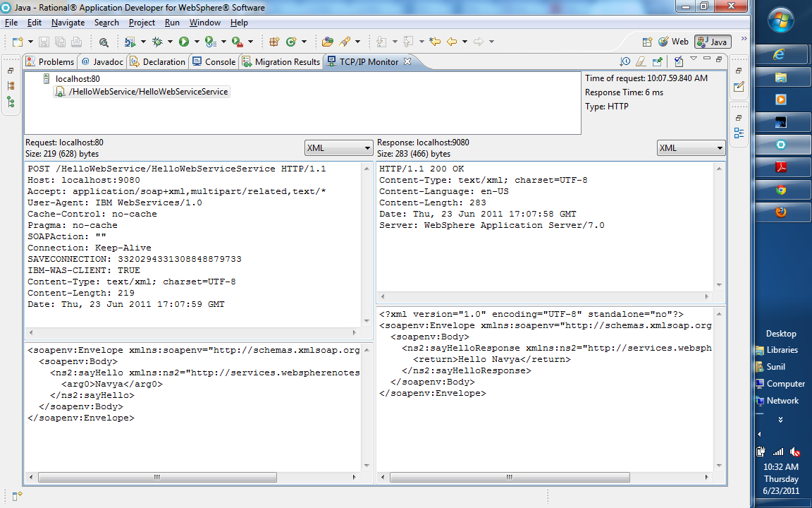
Task: Select the Search magnifier icon in toolbar
Action: [104, 42]
